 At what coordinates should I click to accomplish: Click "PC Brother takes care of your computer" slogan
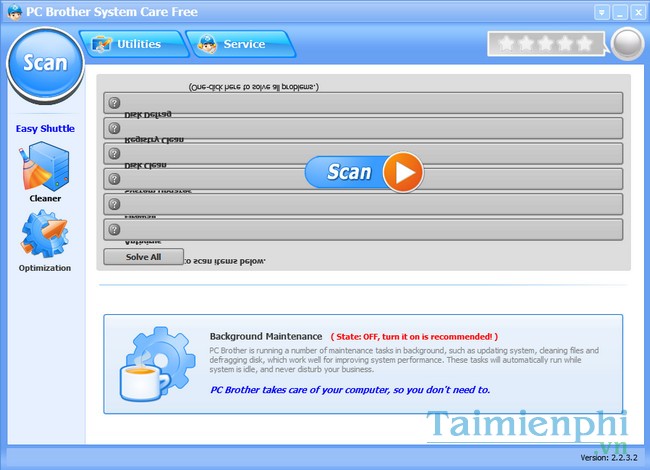click(x=350, y=390)
